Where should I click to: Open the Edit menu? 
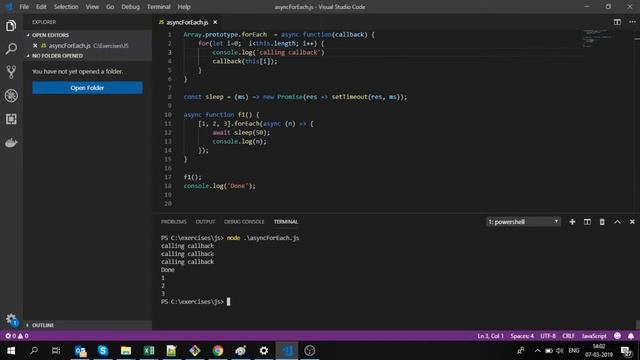point(41,7)
